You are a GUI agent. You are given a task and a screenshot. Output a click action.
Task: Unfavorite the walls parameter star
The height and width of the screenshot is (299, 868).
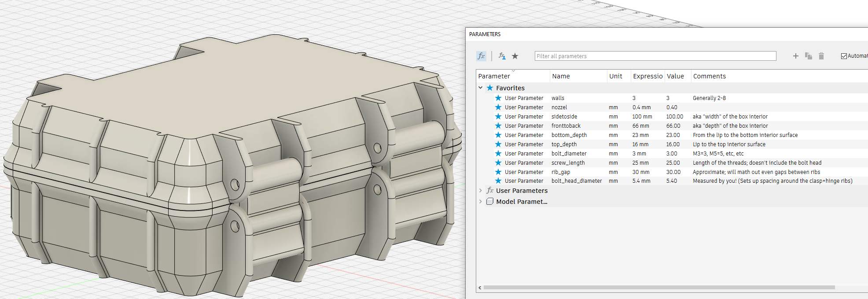pos(498,98)
